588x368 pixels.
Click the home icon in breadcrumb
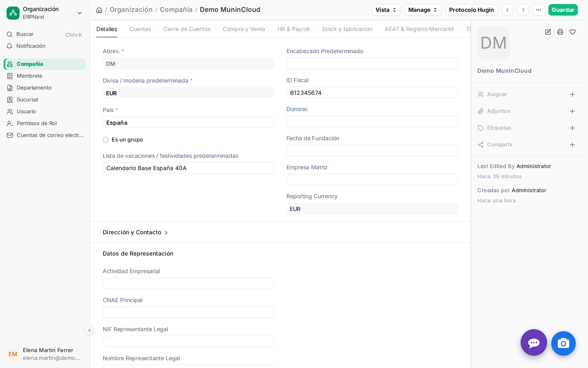click(x=99, y=10)
